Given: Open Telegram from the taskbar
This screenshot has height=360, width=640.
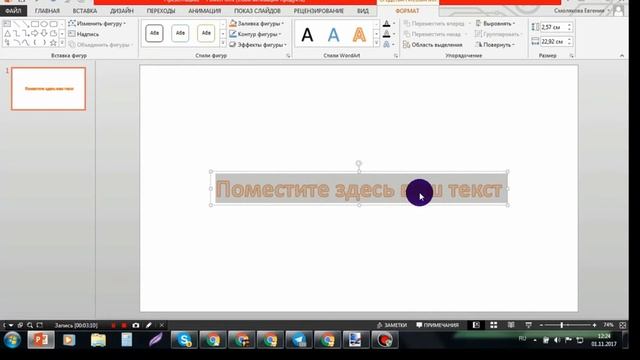Looking at the screenshot, I should [299, 340].
